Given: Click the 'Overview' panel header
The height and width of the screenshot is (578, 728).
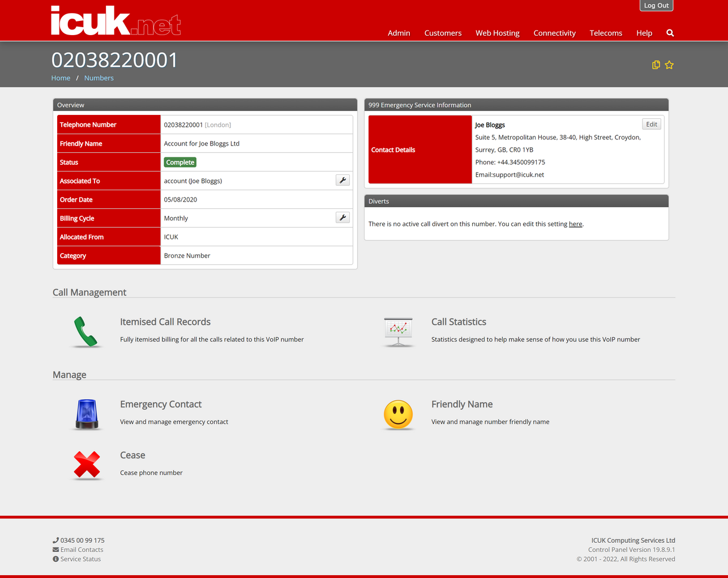Looking at the screenshot, I should tap(205, 105).
